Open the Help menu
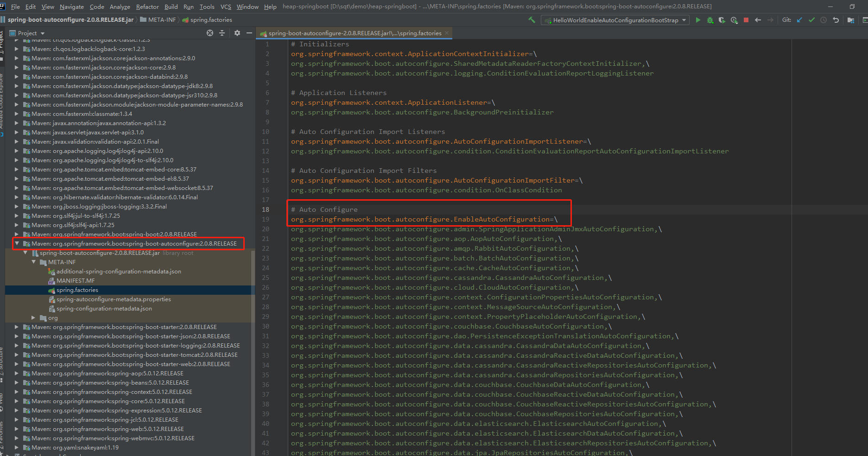The width and height of the screenshot is (868, 456). pos(270,6)
